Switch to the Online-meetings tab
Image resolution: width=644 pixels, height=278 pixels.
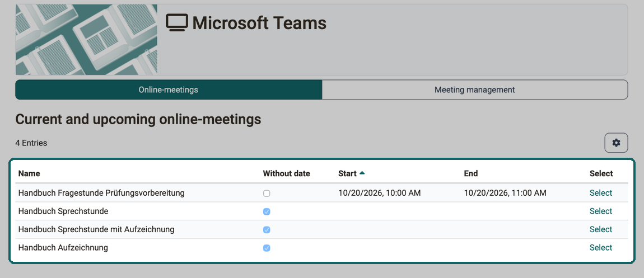[169, 89]
